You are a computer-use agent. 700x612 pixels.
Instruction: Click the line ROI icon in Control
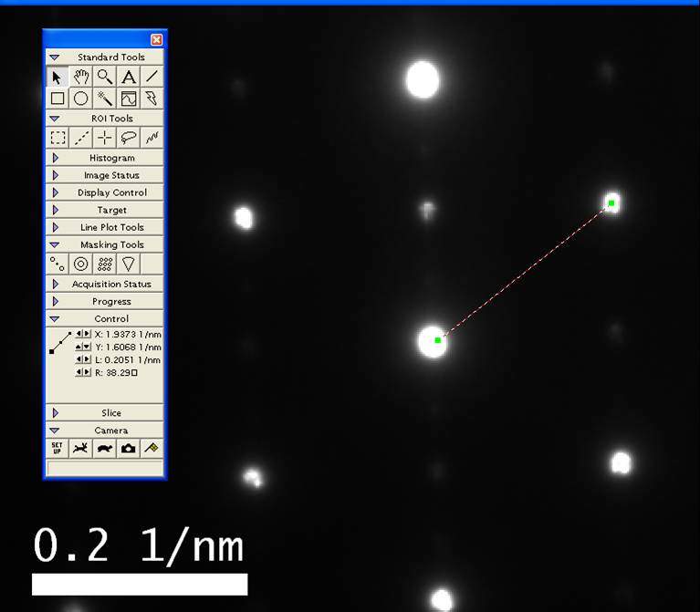[60, 343]
